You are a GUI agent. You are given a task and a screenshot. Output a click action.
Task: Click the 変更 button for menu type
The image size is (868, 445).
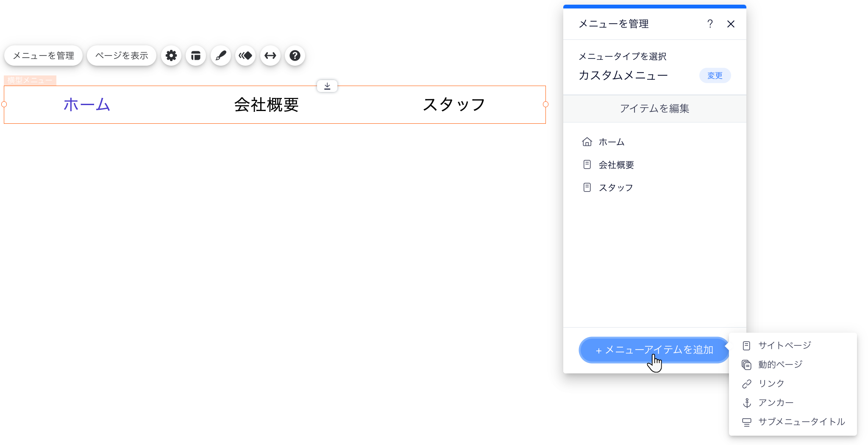tap(715, 75)
